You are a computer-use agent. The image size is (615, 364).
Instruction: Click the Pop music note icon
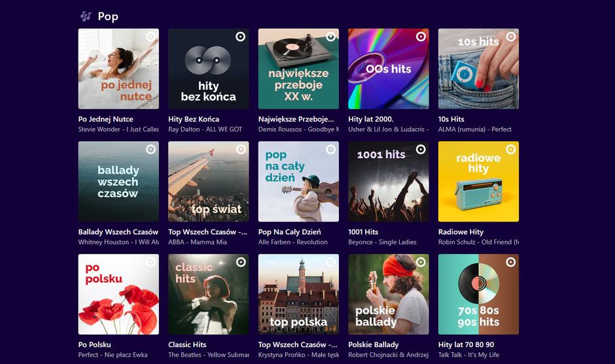[86, 16]
